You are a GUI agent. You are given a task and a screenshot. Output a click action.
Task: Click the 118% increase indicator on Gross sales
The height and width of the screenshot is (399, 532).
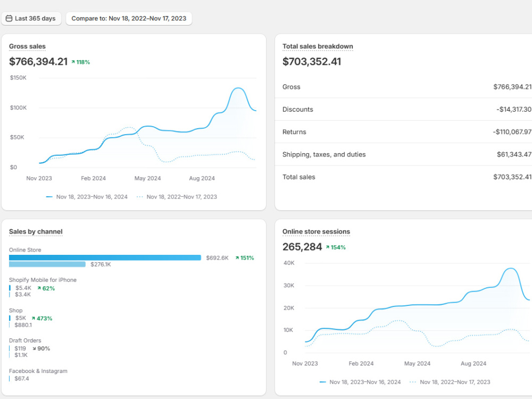pyautogui.click(x=81, y=62)
